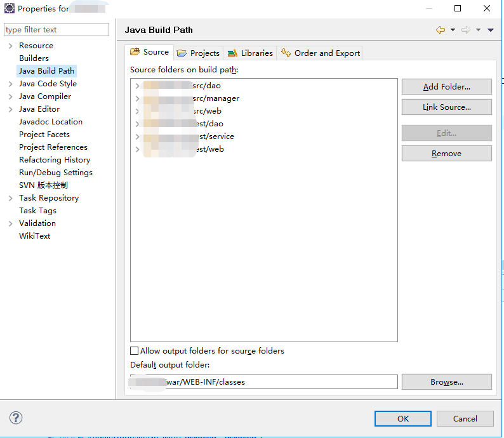The height and width of the screenshot is (438, 504).
Task: Expand the src/web source folder
Action: [137, 111]
